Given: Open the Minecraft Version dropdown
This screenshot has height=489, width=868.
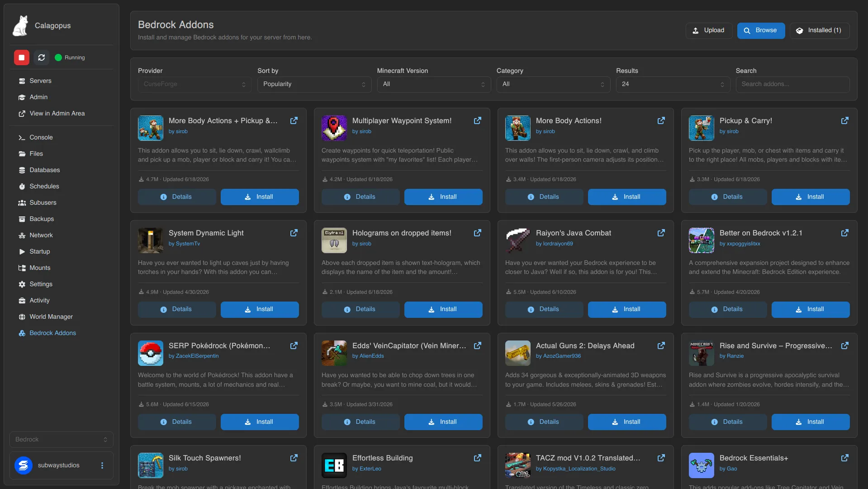Looking at the screenshot, I should pyautogui.click(x=434, y=84).
